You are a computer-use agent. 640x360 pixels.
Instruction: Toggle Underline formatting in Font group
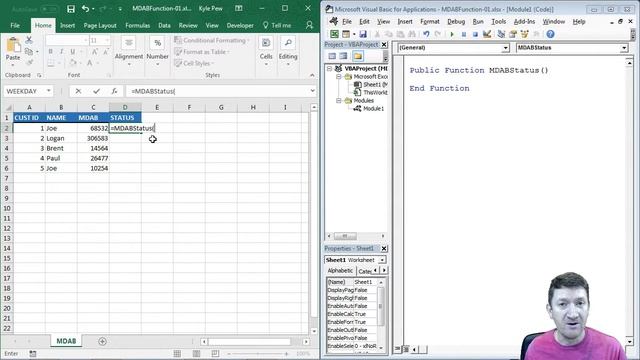click(73, 52)
